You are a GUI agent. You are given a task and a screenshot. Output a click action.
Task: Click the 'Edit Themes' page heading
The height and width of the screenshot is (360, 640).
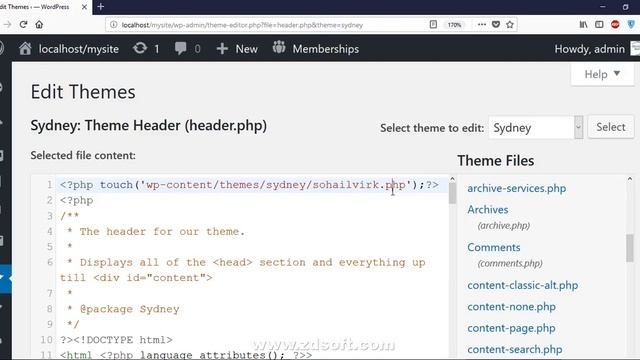(x=83, y=92)
